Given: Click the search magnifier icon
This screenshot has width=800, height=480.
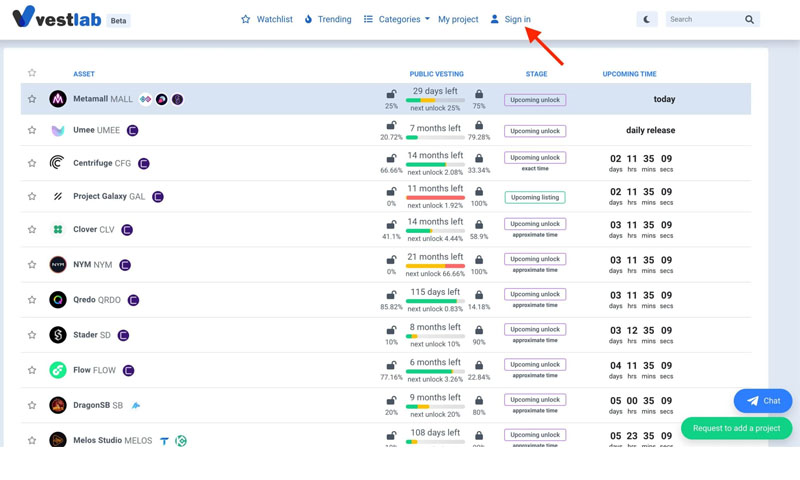Looking at the screenshot, I should pyautogui.click(x=749, y=19).
